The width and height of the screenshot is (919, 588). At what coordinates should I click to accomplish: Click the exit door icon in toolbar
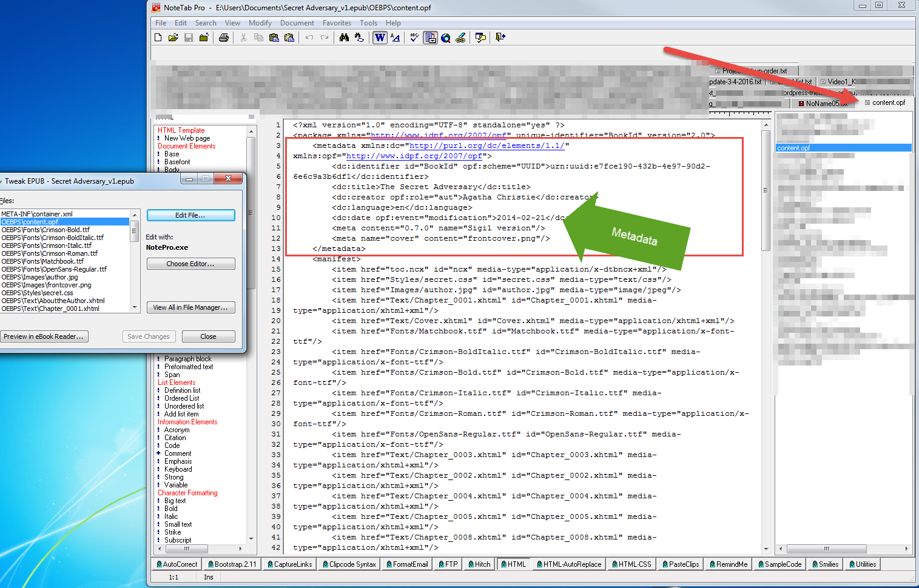pos(500,38)
